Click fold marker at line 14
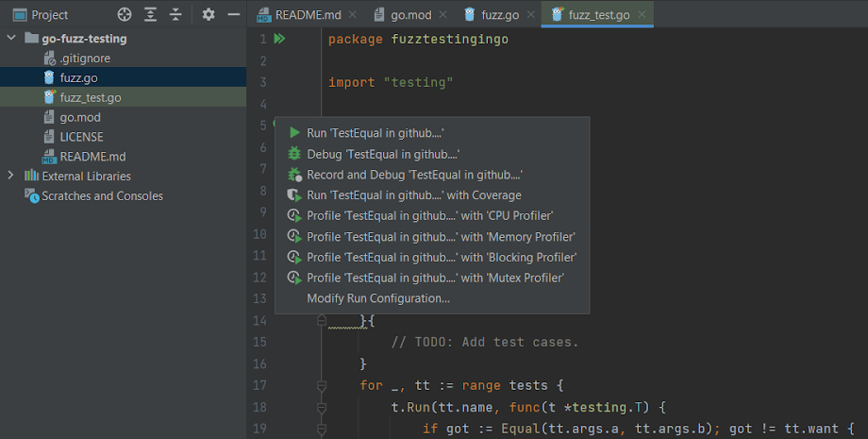The height and width of the screenshot is (439, 868). pos(322,321)
